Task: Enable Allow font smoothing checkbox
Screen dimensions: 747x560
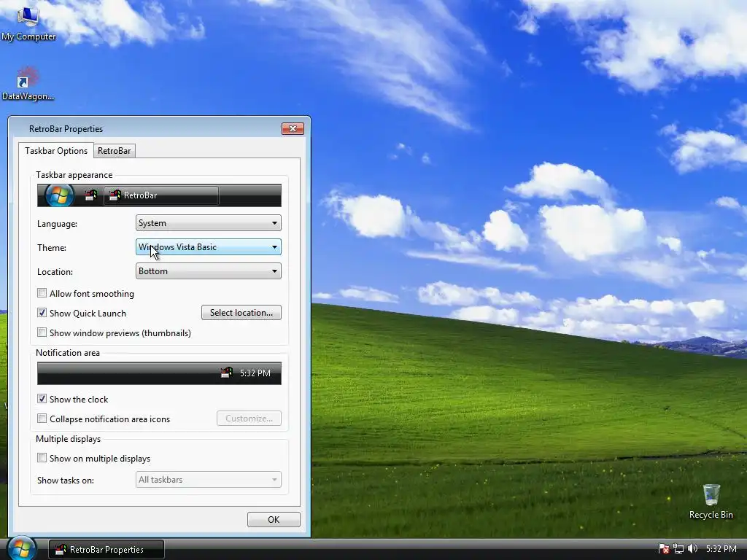Action: tap(42, 293)
